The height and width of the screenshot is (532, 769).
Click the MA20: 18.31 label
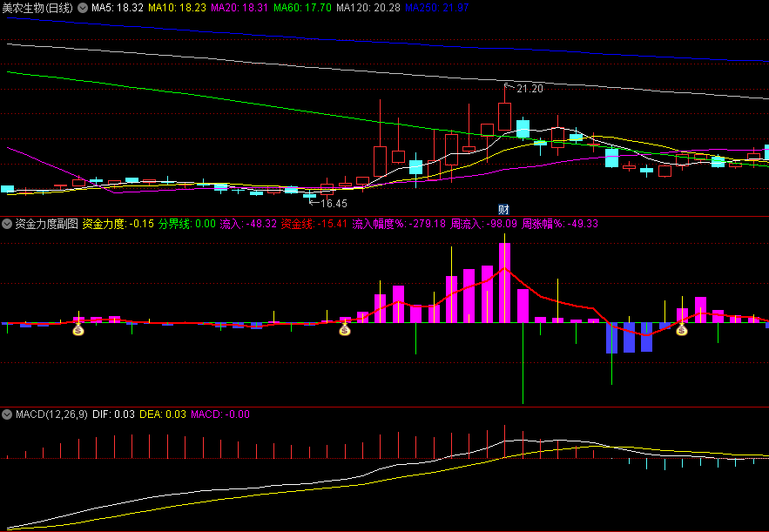click(x=239, y=8)
